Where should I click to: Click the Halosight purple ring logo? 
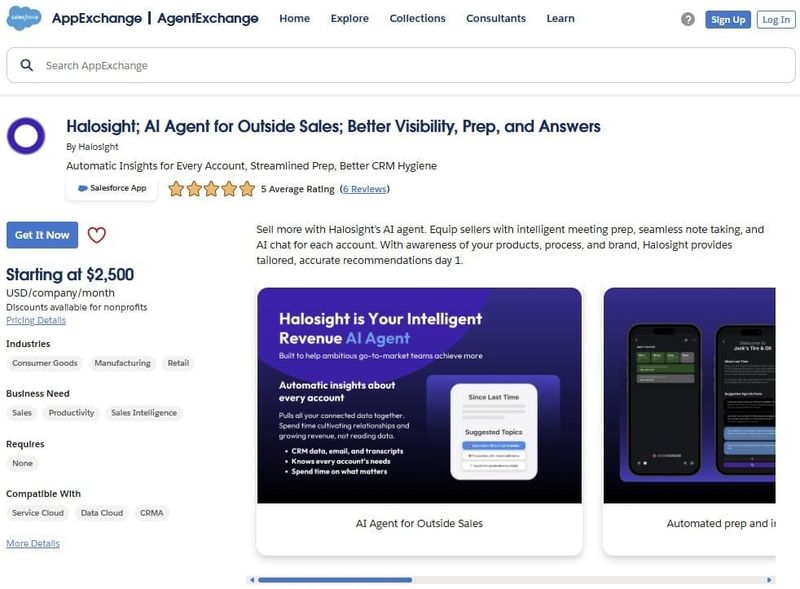(x=26, y=136)
